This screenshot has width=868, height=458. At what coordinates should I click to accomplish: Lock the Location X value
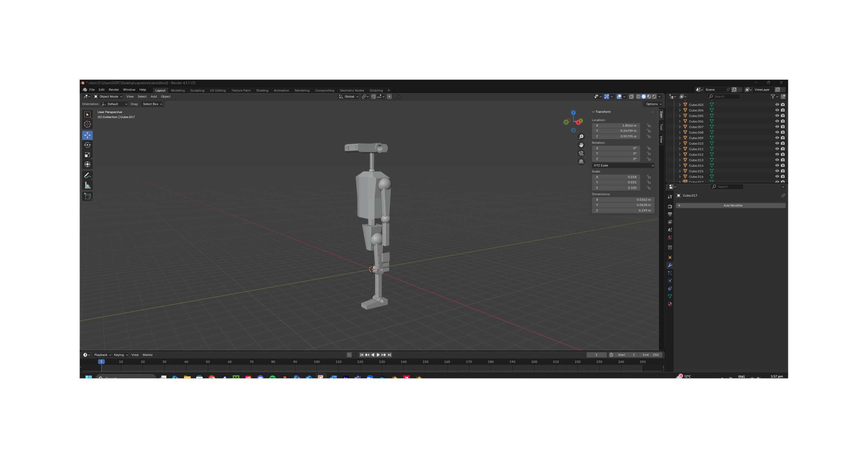click(649, 125)
